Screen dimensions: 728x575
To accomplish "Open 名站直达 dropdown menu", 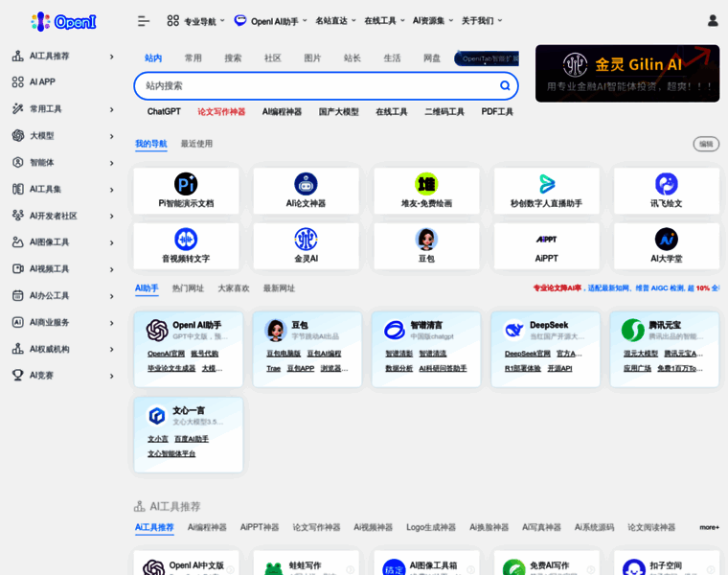I will (335, 20).
